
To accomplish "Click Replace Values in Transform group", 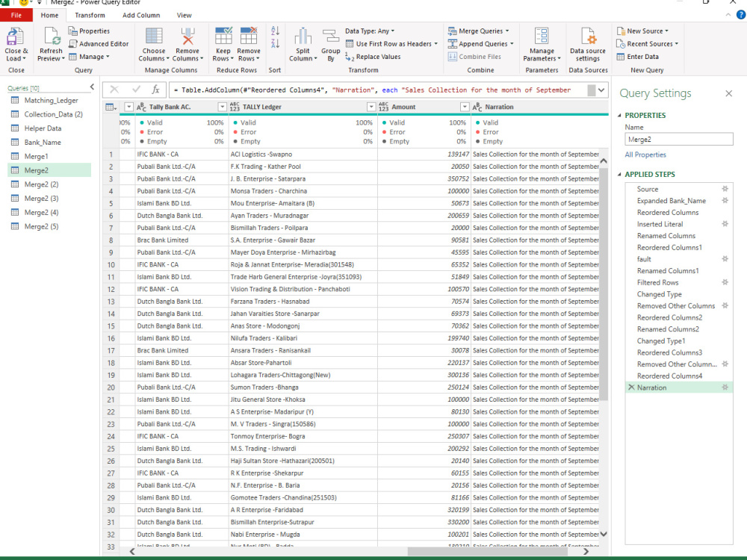I will 373,57.
